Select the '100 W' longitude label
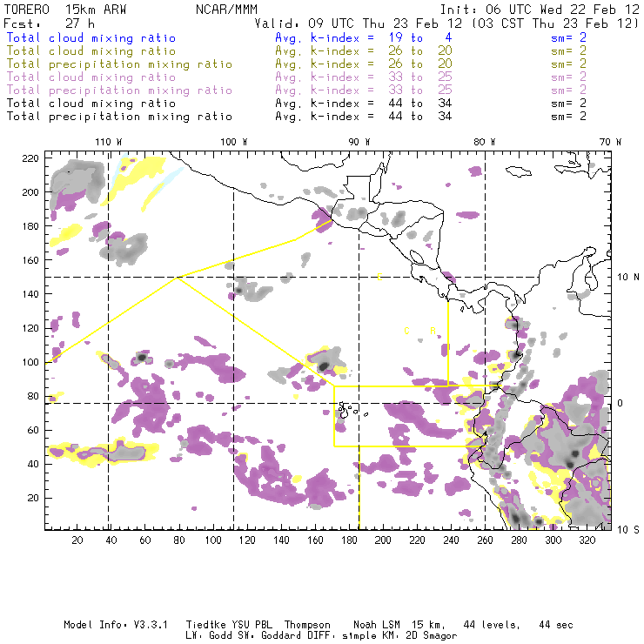Image resolution: width=644 pixels, height=644 pixels. (234, 142)
